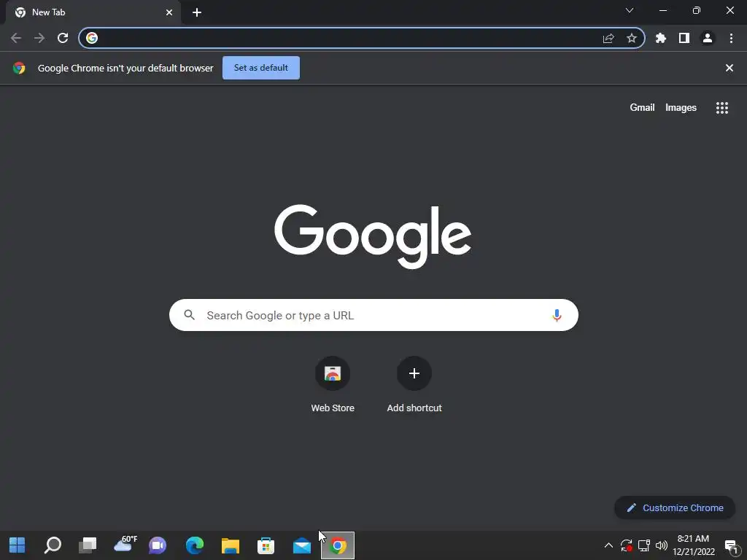
Task: Open the Extensions puzzle icon
Action: click(661, 38)
